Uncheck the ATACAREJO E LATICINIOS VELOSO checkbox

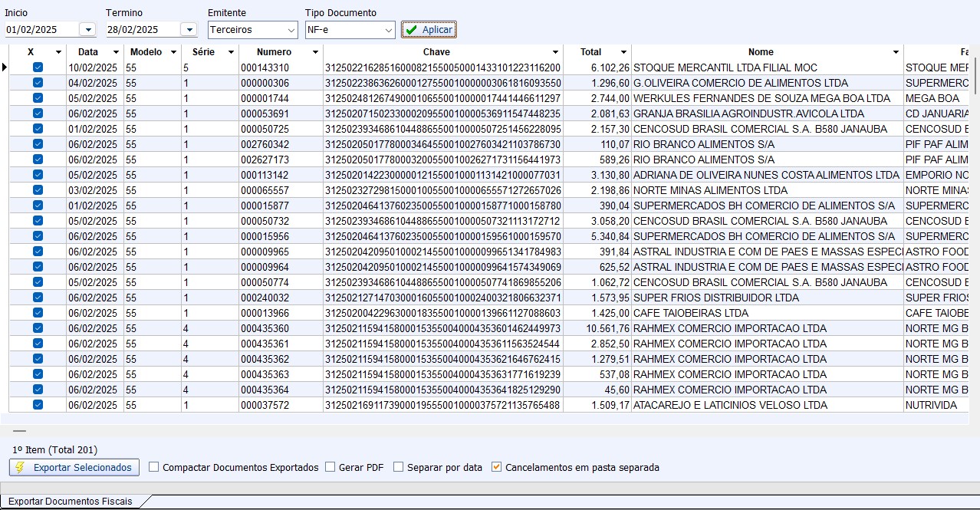click(x=38, y=405)
